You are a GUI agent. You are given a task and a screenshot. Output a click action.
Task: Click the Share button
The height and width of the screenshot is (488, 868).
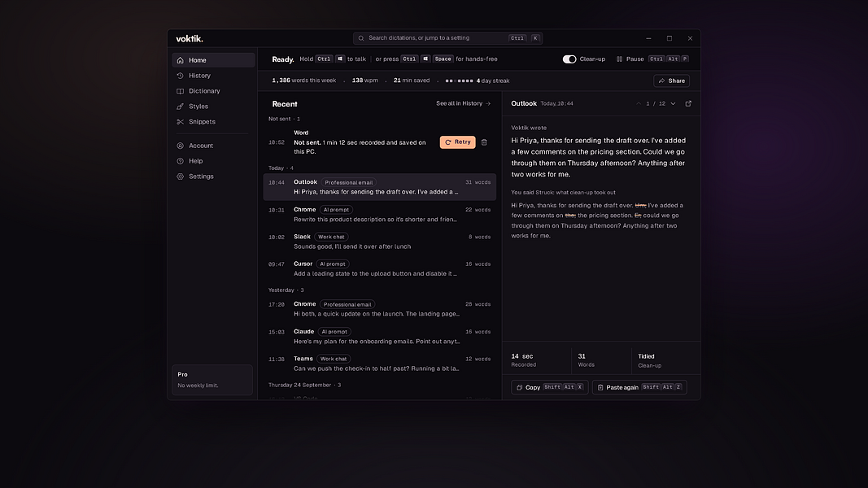click(671, 81)
